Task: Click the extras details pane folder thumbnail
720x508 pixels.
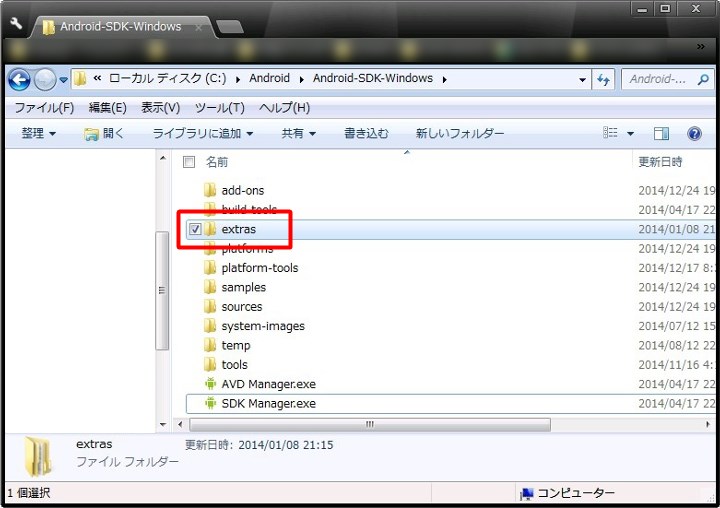Action: click(39, 456)
